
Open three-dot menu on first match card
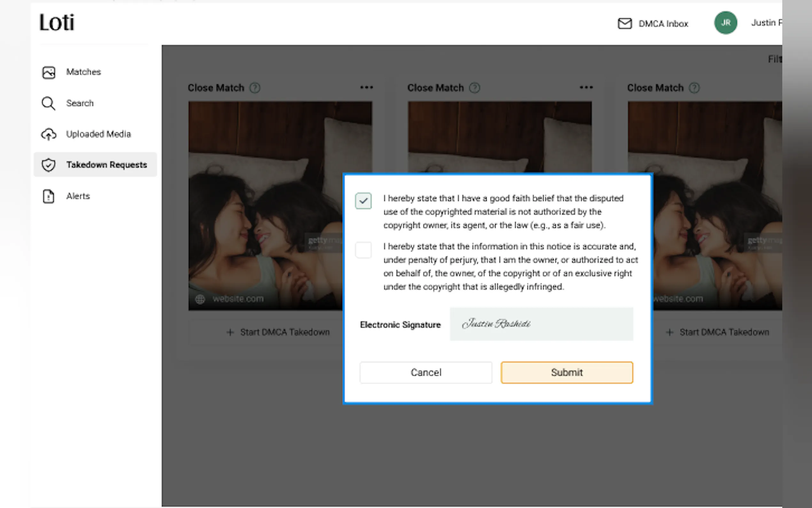[366, 87]
